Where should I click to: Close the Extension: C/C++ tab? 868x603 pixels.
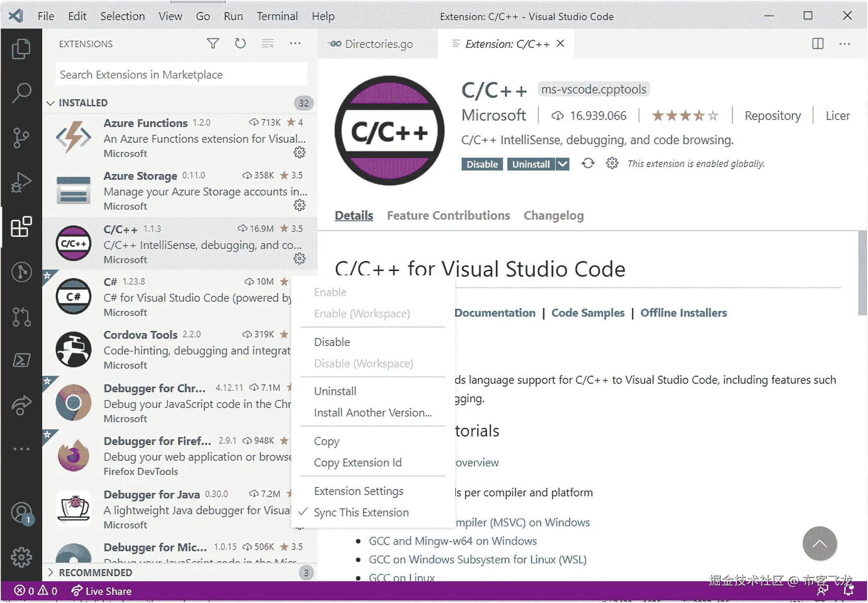560,43
